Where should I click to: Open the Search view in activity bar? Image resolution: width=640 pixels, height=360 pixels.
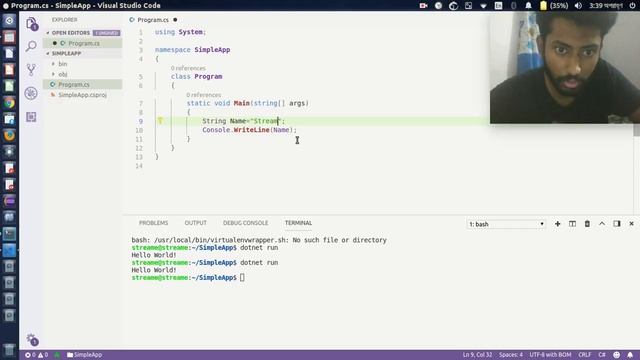(31, 46)
